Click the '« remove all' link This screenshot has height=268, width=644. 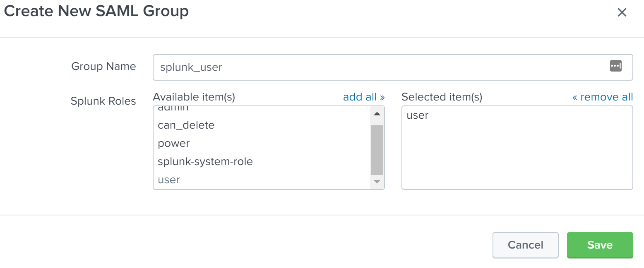pyautogui.click(x=602, y=97)
